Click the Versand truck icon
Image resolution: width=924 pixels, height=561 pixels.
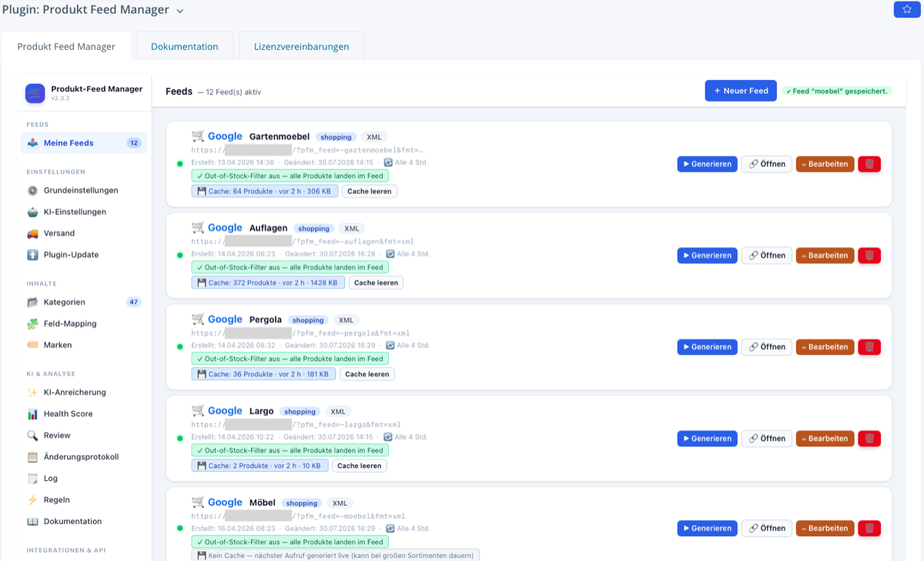32,233
